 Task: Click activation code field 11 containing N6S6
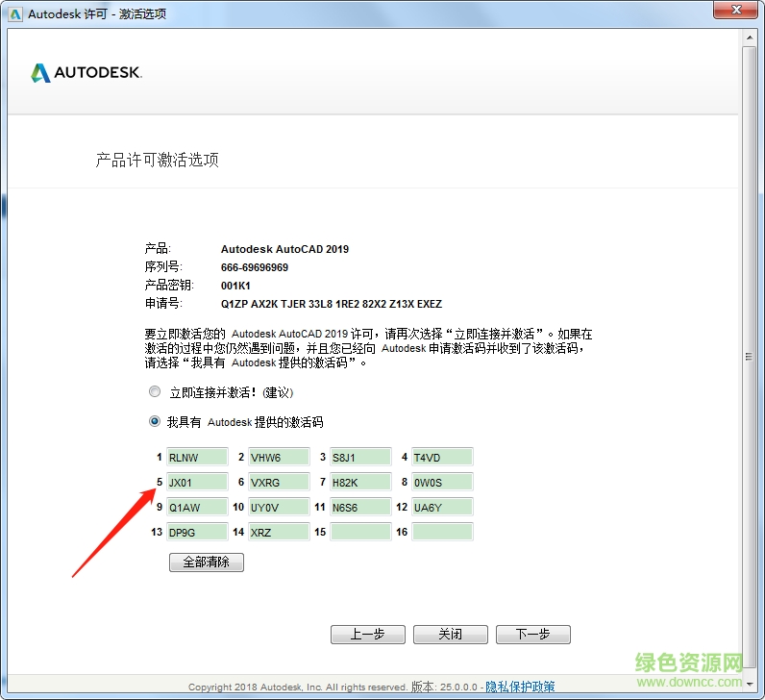click(360, 507)
